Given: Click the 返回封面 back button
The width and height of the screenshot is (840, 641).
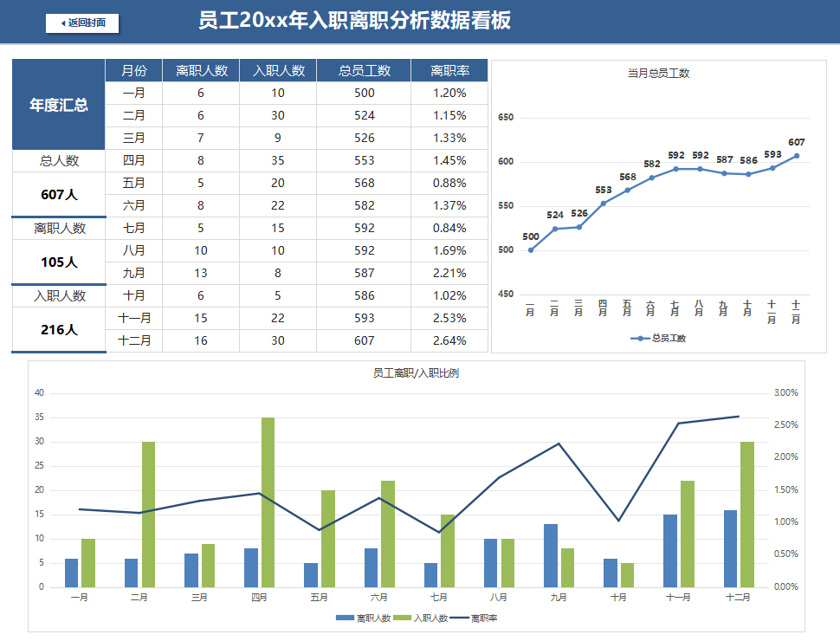Looking at the screenshot, I should (x=83, y=23).
